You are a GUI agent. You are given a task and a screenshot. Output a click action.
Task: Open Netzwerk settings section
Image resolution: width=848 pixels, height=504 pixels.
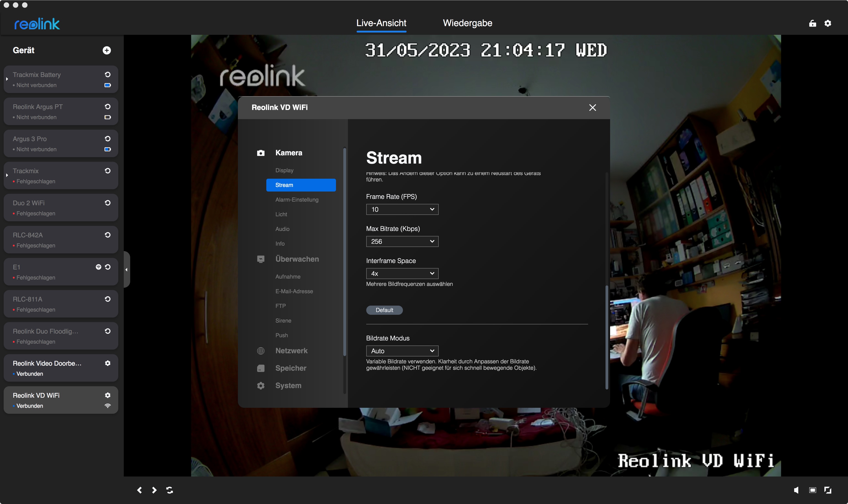(291, 351)
